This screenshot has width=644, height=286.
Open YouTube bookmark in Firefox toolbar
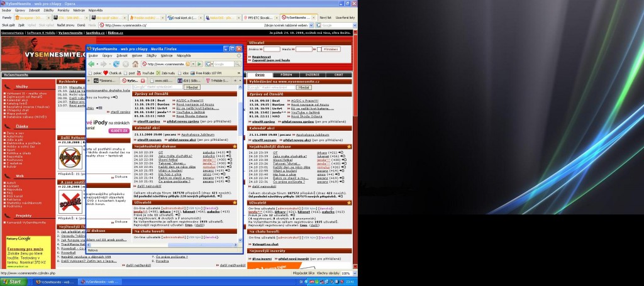146,73
